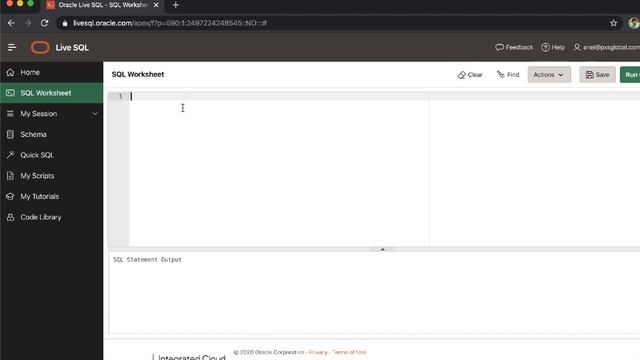The image size is (640, 360).
Task: Click the Schema database icon
Action: pyautogui.click(x=10, y=134)
